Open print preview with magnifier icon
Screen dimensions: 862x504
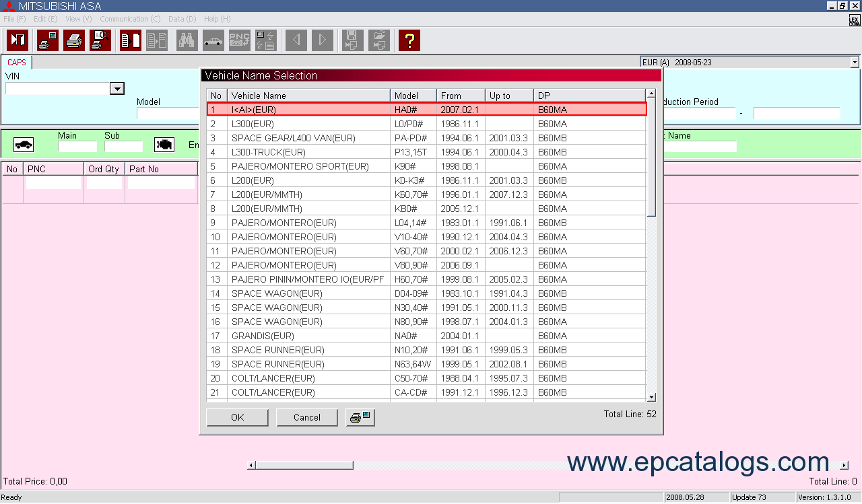click(100, 40)
